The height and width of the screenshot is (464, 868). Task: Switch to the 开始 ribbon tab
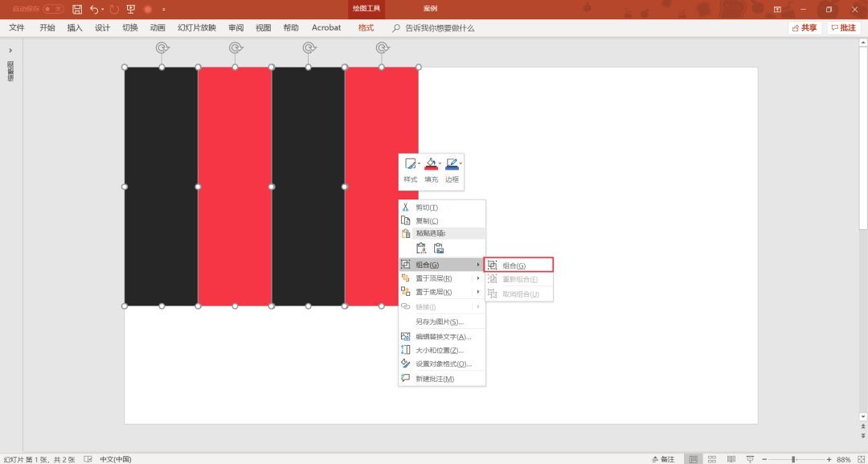point(47,27)
